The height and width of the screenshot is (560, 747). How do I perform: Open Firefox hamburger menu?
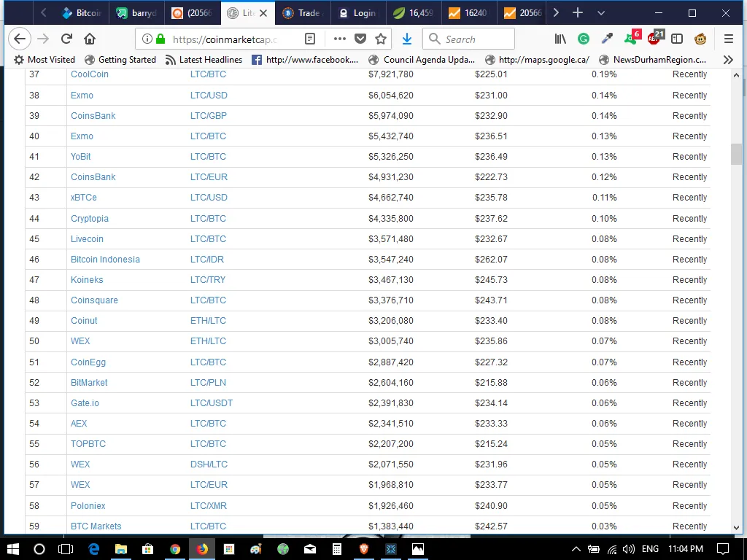(729, 39)
